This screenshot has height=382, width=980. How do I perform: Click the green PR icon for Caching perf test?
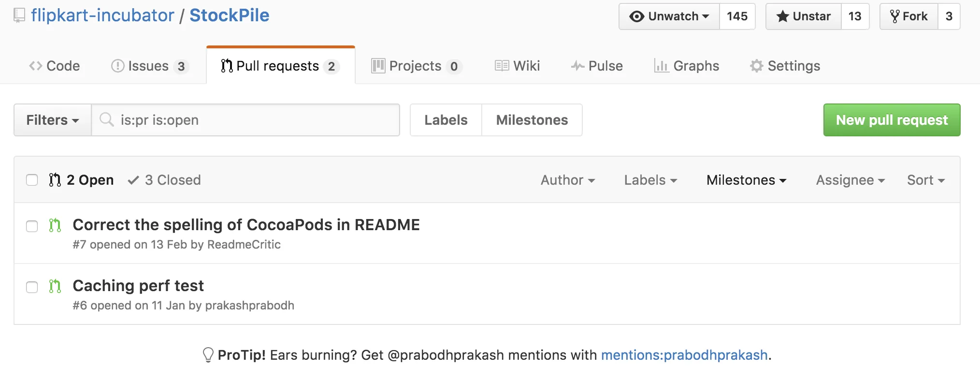tap(55, 286)
